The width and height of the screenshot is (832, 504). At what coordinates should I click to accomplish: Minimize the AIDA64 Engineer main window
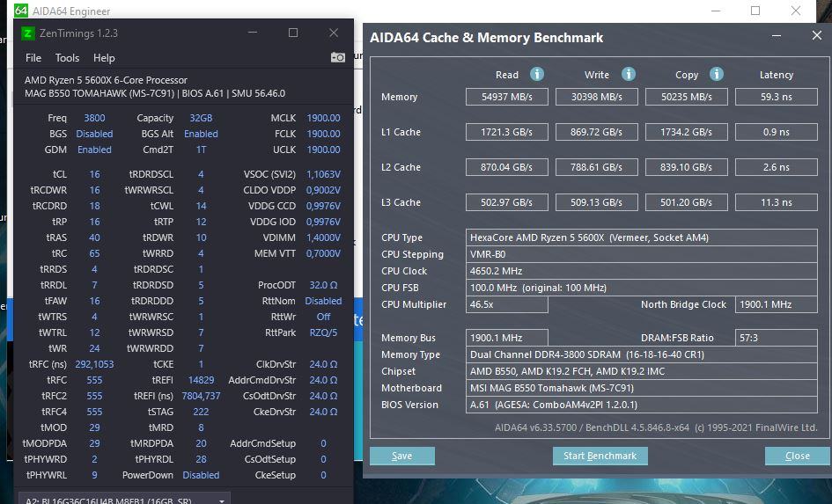click(x=715, y=11)
